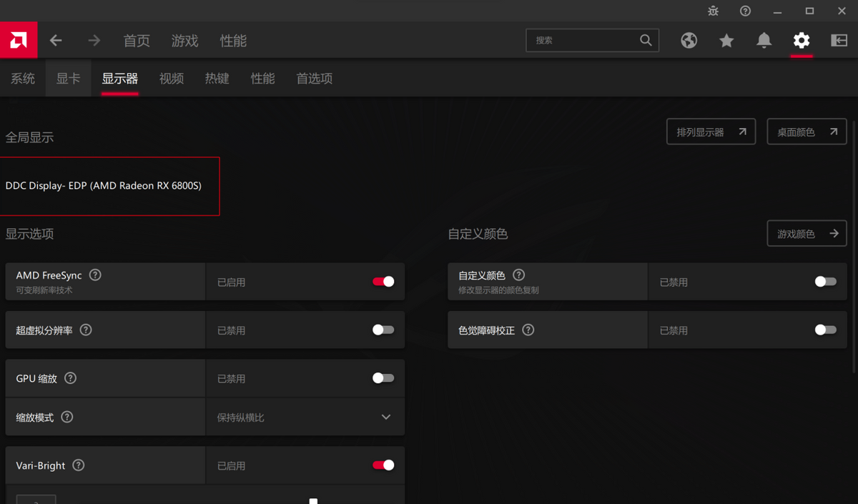The width and height of the screenshot is (858, 504).
Task: Show Vari-Bright help icon
Action: coord(79,465)
